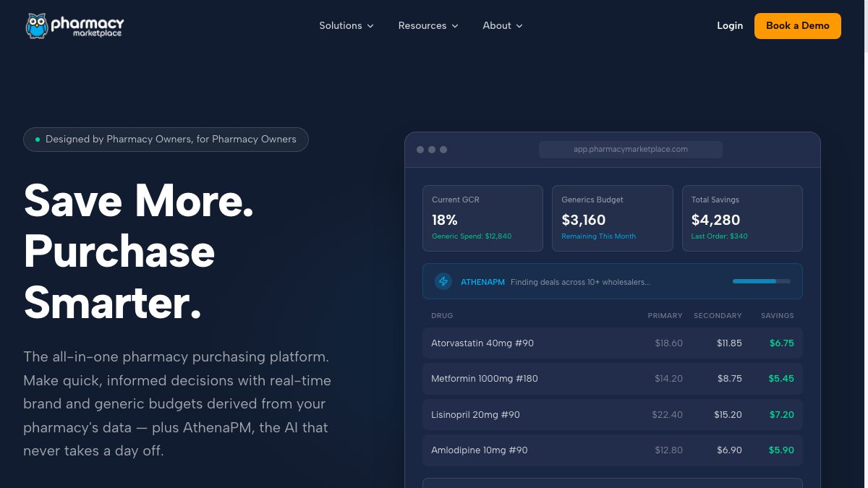Image resolution: width=868 pixels, height=488 pixels.
Task: Click the AthenaPM progress bar
Action: click(x=762, y=281)
